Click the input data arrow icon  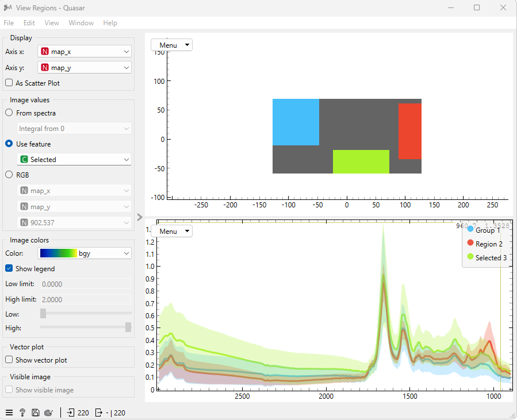coord(71,413)
